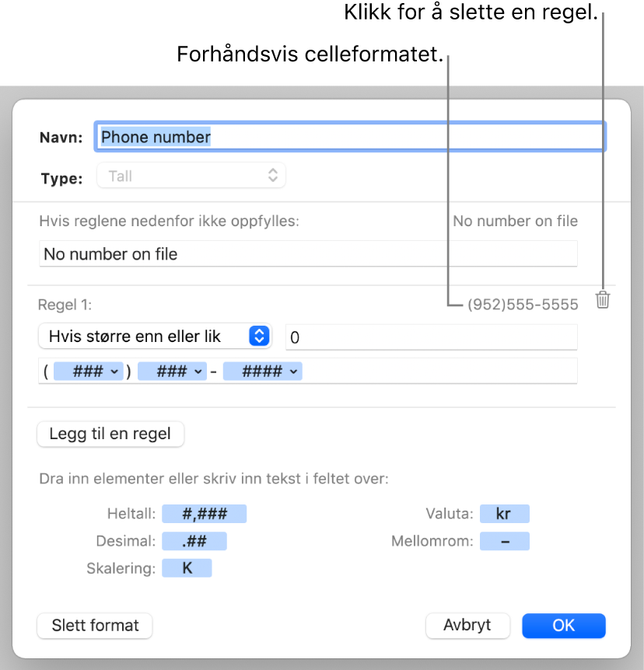Delete Regel 1 with the trash icon
Screen dimensions: 644x670
click(x=603, y=300)
